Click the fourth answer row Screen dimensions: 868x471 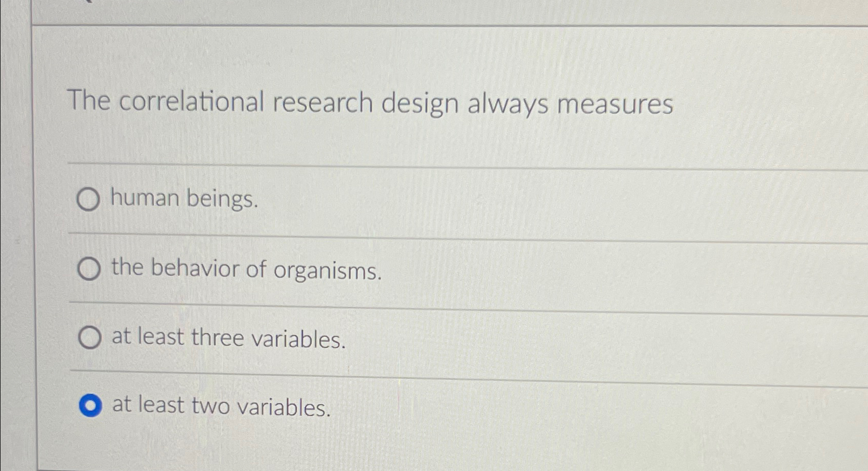[358, 406]
